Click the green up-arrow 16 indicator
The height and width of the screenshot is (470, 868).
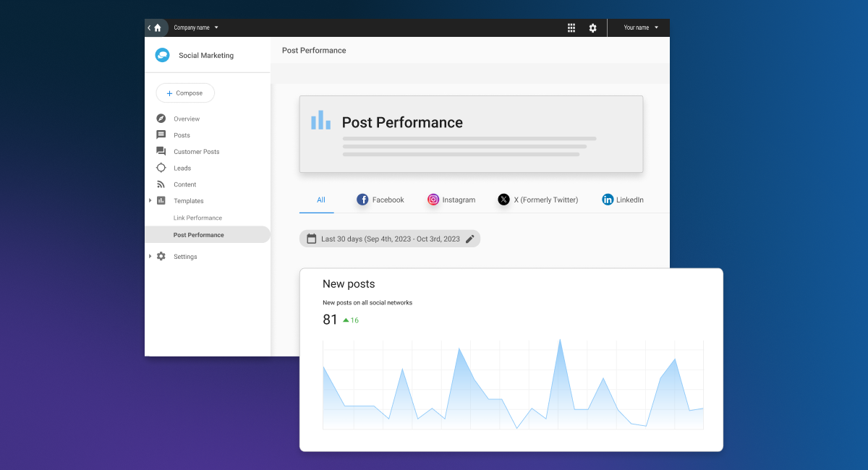tap(351, 320)
